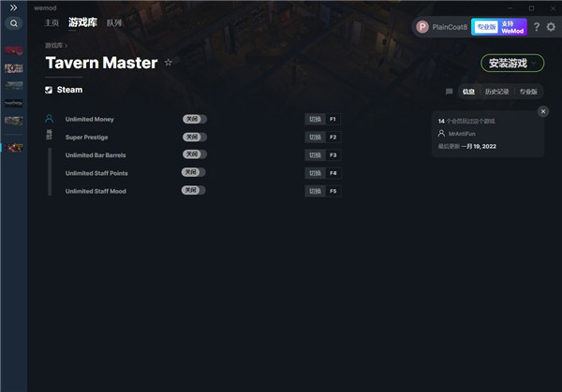Screen dimensions: 562x392
Task: Click 切换 button for F4 hotkey
Action: [315, 173]
